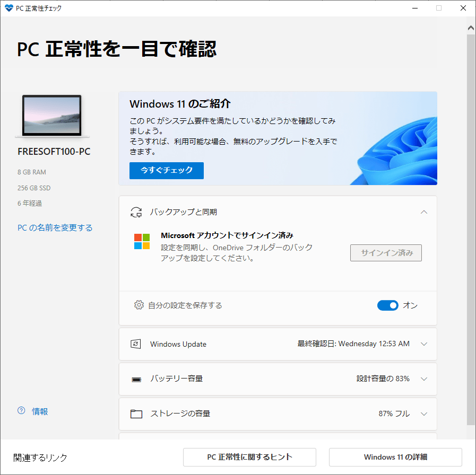
Task: Click the Windows Update icon
Action: coord(136,344)
